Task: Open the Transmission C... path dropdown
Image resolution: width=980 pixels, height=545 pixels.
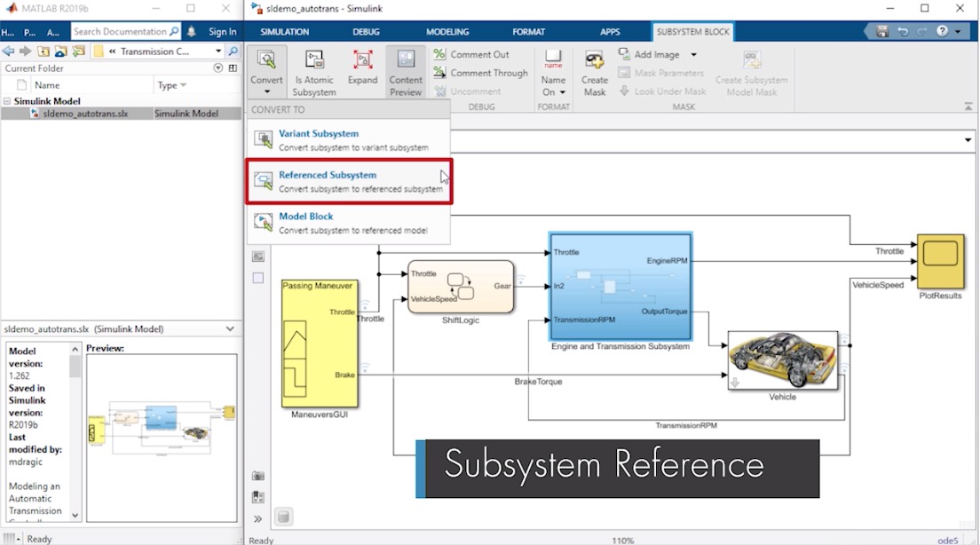Action: pos(218,51)
